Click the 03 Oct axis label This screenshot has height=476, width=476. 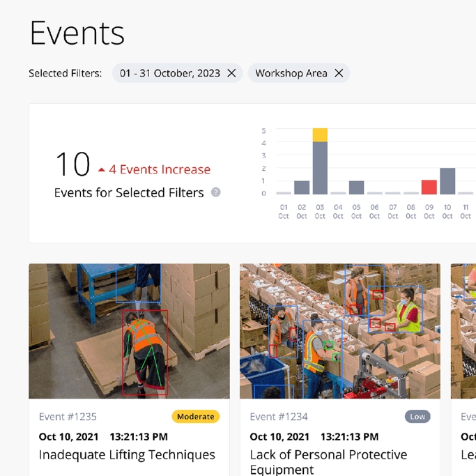(320, 211)
